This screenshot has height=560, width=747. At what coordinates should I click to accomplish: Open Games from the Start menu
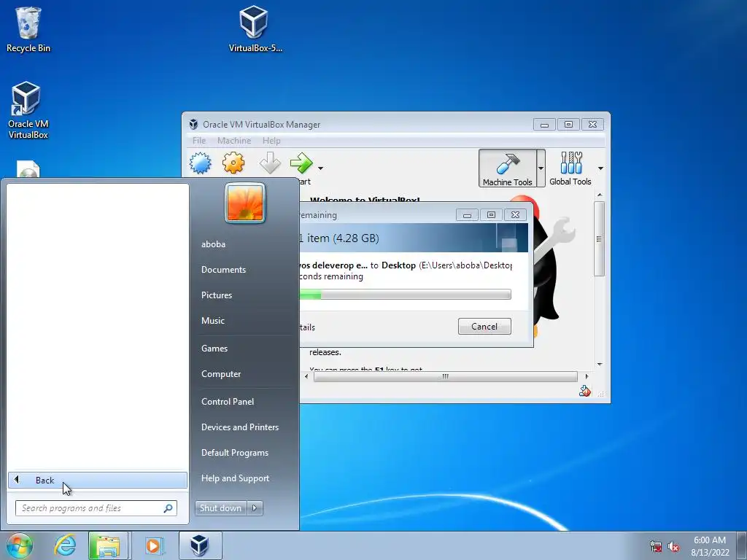(x=214, y=348)
